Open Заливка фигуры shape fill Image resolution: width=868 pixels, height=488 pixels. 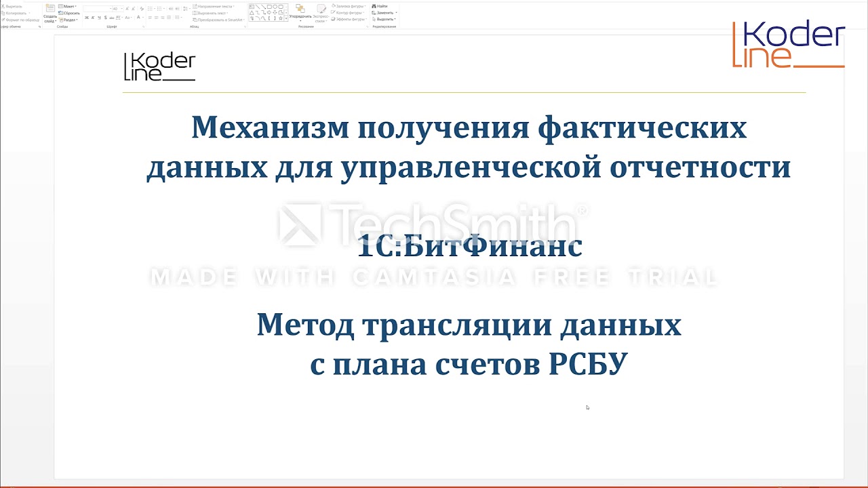click(349, 7)
